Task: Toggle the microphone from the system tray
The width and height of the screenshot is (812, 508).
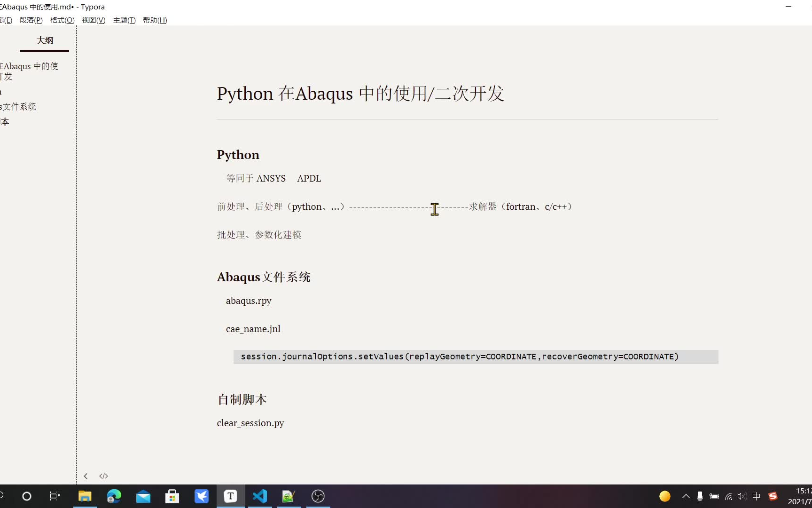Action: pos(700,496)
